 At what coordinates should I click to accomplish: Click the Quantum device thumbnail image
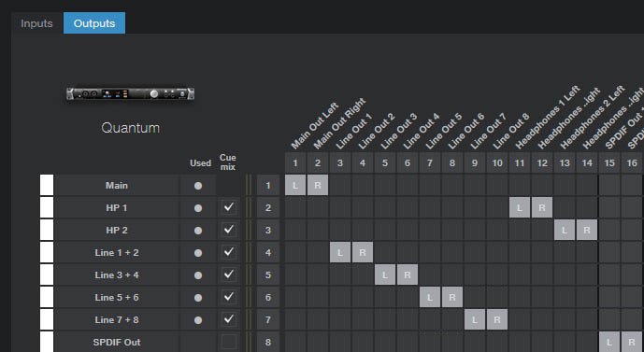(x=130, y=93)
